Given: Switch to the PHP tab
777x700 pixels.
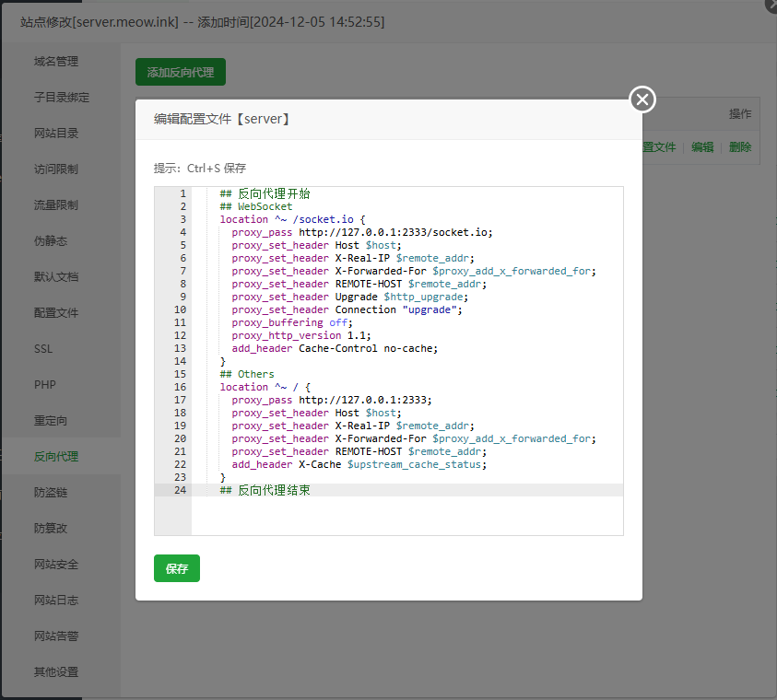Looking at the screenshot, I should (x=45, y=385).
